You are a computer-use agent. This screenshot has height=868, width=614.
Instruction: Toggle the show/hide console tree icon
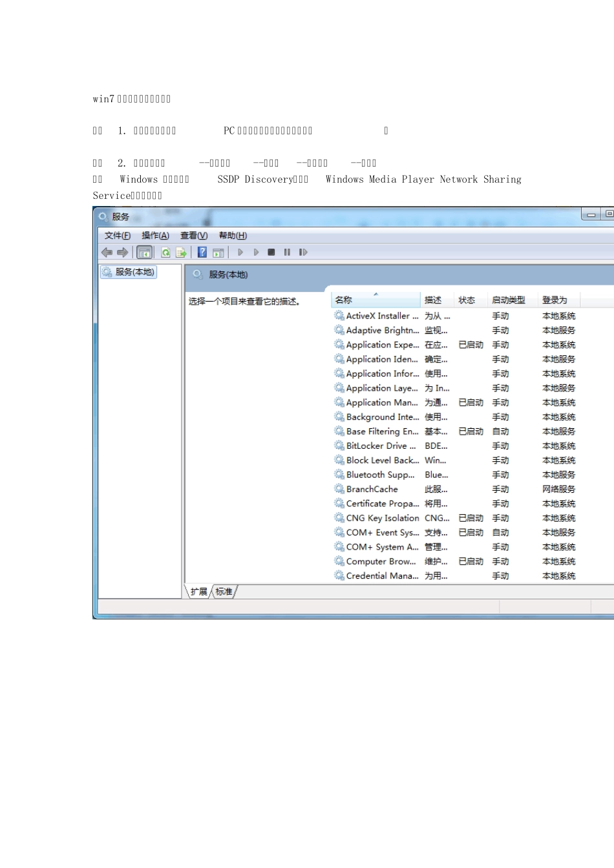(x=145, y=253)
